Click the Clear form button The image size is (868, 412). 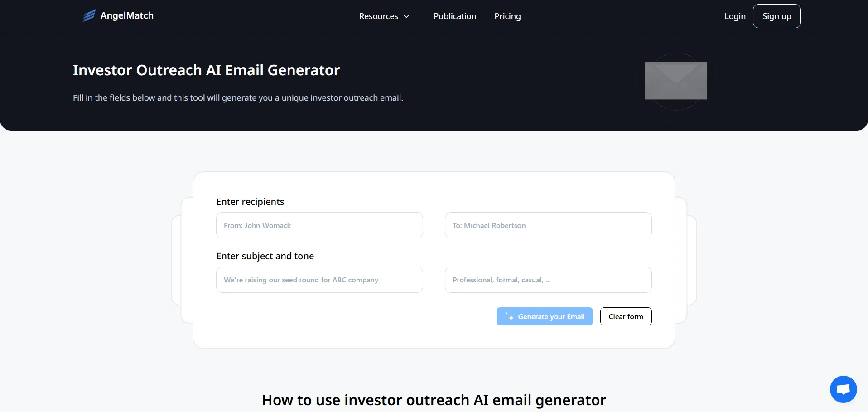(626, 316)
